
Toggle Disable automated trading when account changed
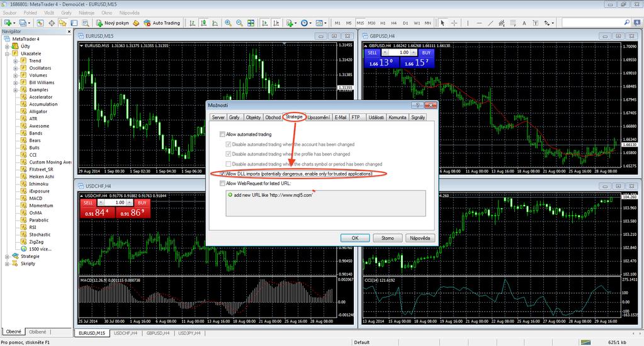(229, 144)
